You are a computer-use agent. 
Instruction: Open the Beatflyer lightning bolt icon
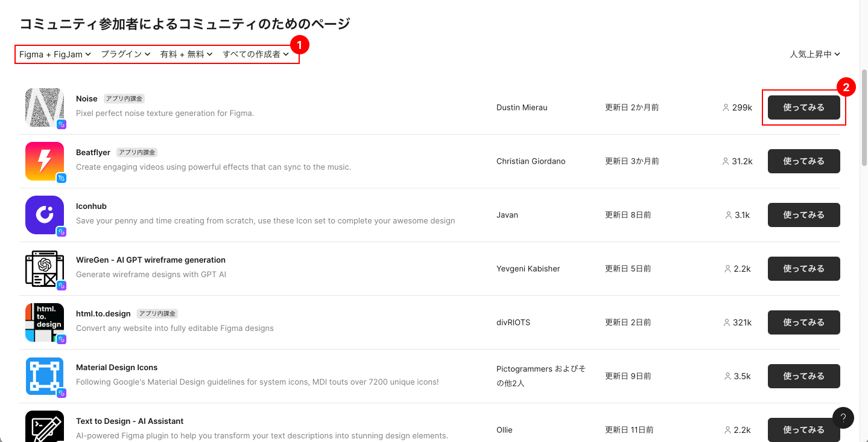tap(45, 161)
